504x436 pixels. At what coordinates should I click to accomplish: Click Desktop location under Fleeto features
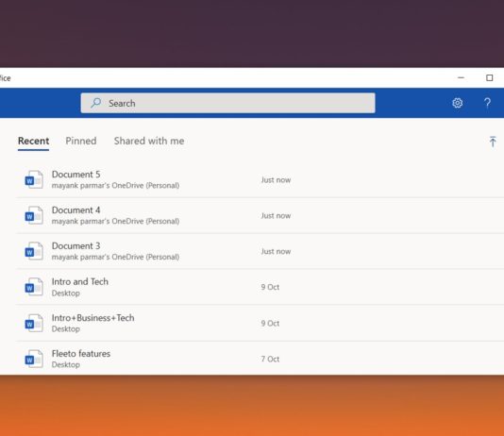point(66,364)
